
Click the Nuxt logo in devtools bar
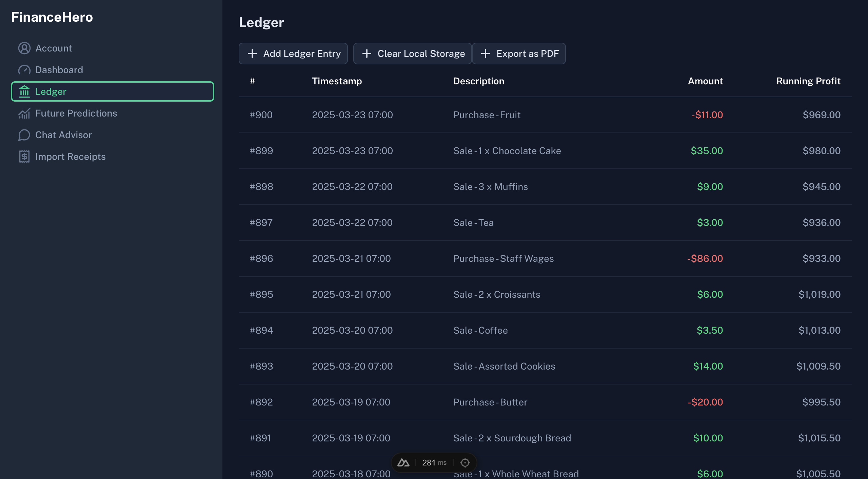coord(403,463)
